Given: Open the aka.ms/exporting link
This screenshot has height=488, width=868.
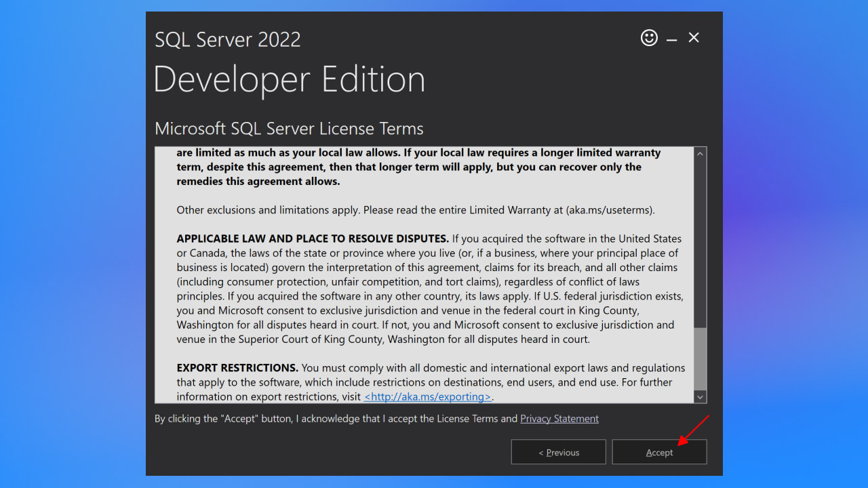Looking at the screenshot, I should [427, 396].
